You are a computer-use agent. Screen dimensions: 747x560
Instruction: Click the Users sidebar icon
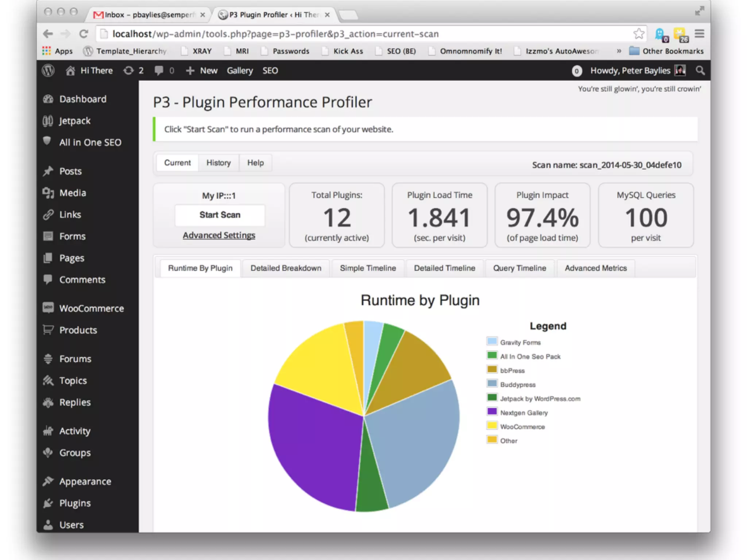(x=48, y=525)
